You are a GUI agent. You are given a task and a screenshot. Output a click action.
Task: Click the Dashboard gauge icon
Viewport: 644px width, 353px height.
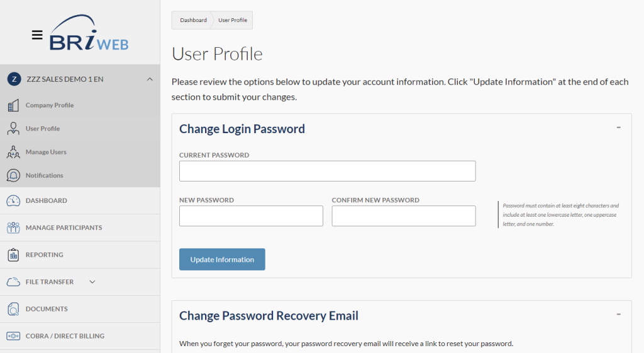13,201
